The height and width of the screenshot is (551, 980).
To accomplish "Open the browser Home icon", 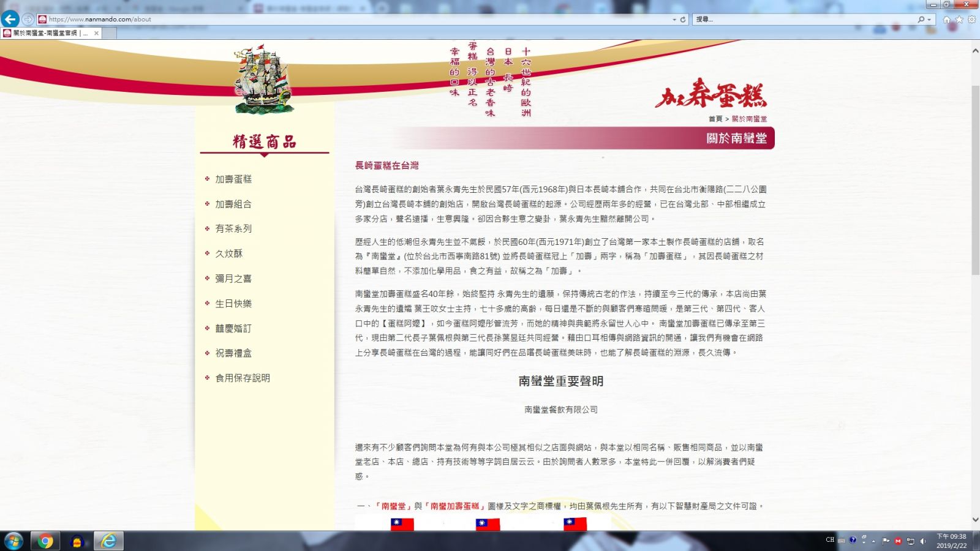I will pos(947,20).
